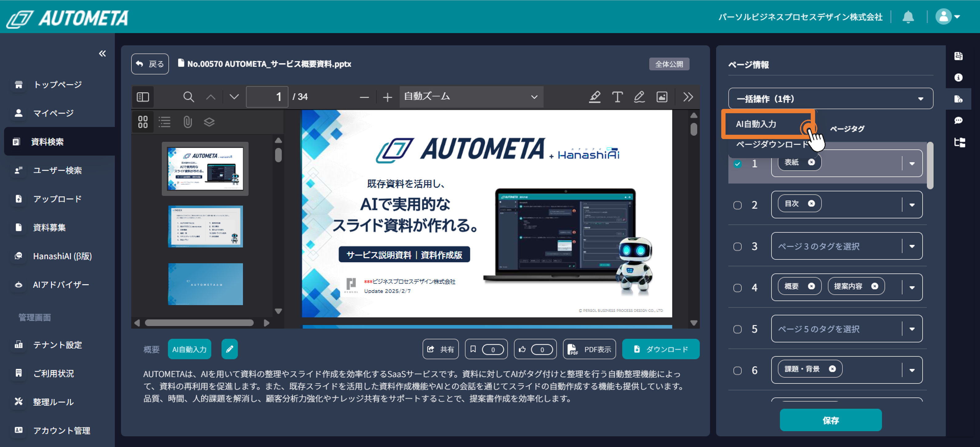The image size is (980, 447).
Task: Click the 戻る back button
Action: 150,64
